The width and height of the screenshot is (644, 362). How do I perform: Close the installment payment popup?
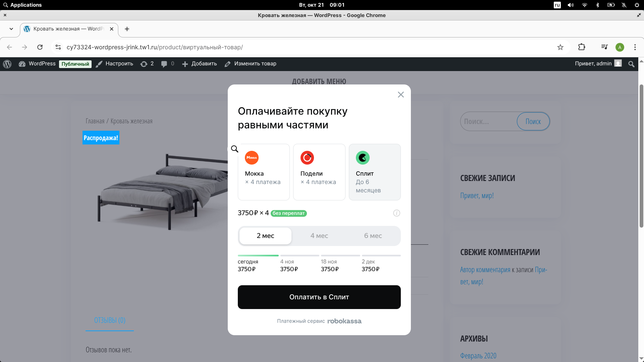(400, 95)
